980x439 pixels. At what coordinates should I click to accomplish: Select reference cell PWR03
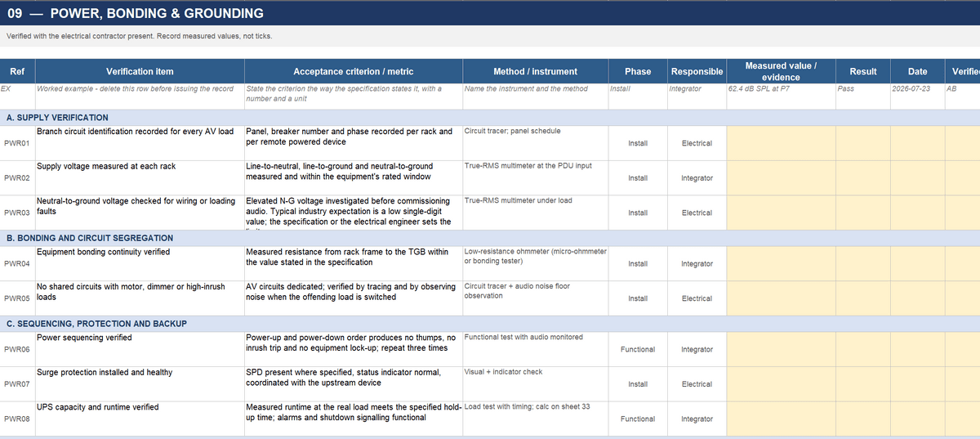click(x=17, y=213)
